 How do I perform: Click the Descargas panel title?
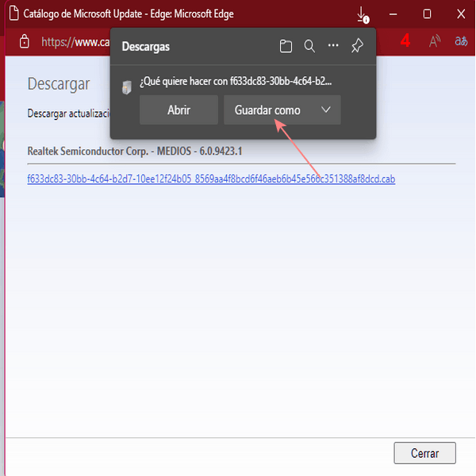(x=146, y=47)
